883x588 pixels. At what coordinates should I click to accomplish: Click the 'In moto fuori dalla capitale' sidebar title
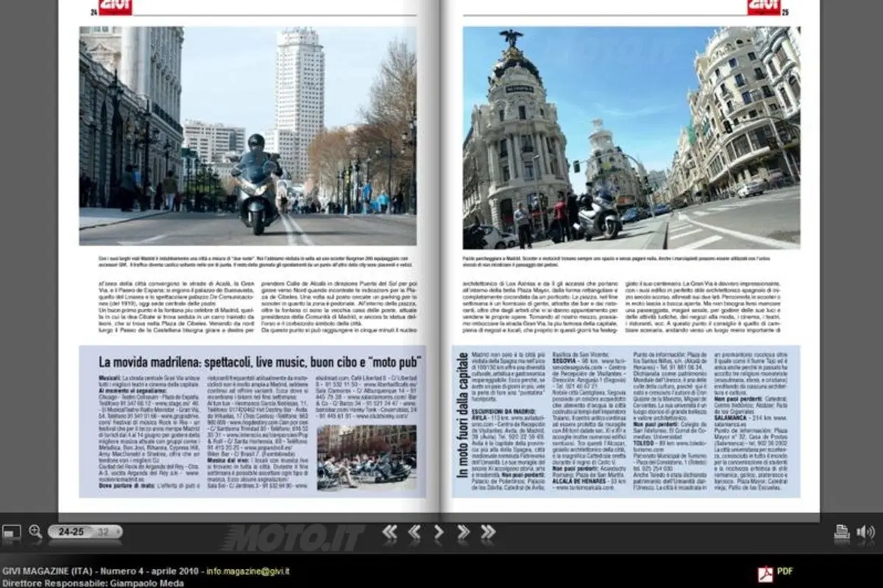pyautogui.click(x=462, y=416)
